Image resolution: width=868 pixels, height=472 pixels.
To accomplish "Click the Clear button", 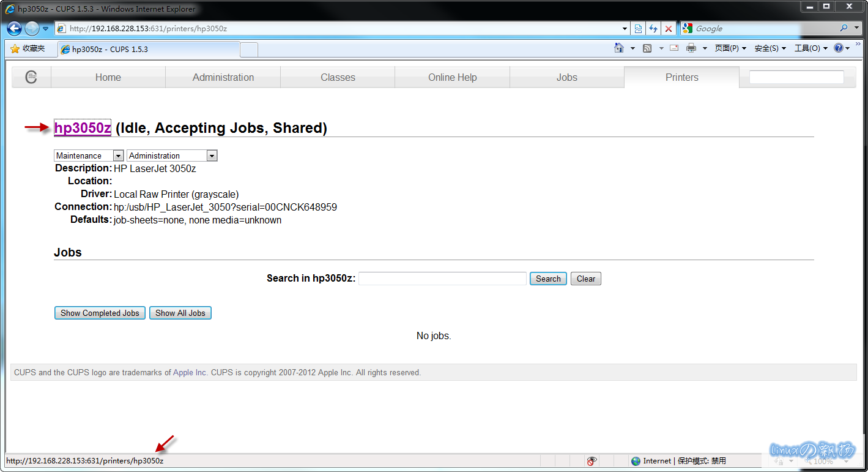I will click(x=586, y=279).
